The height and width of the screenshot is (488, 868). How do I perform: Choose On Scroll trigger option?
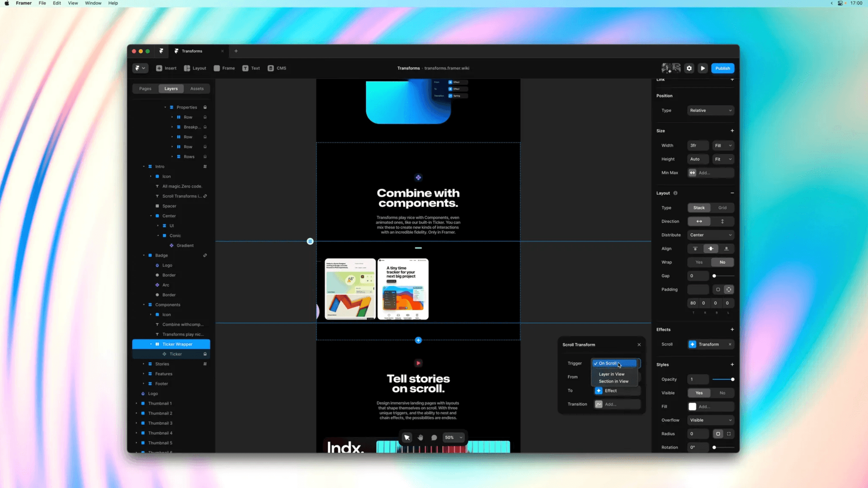(615, 363)
